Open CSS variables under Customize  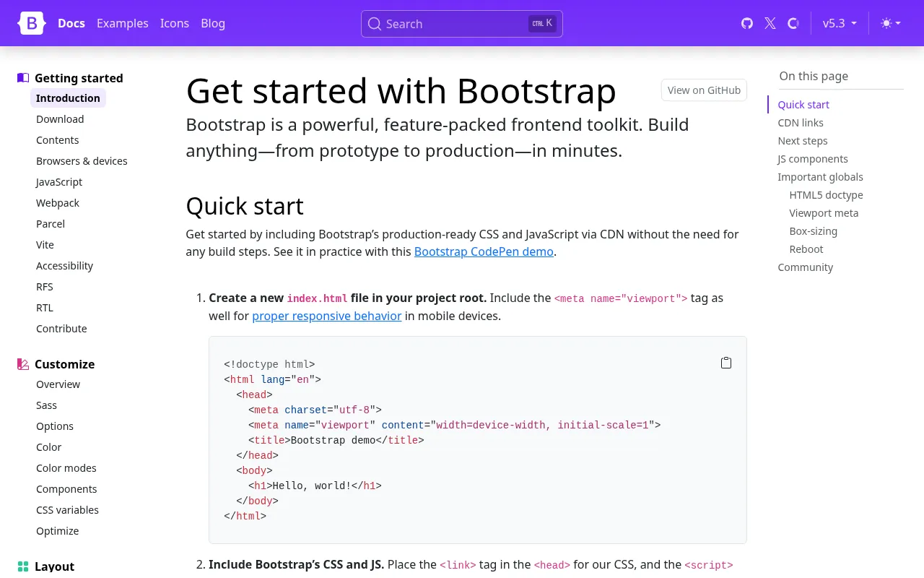click(67, 510)
